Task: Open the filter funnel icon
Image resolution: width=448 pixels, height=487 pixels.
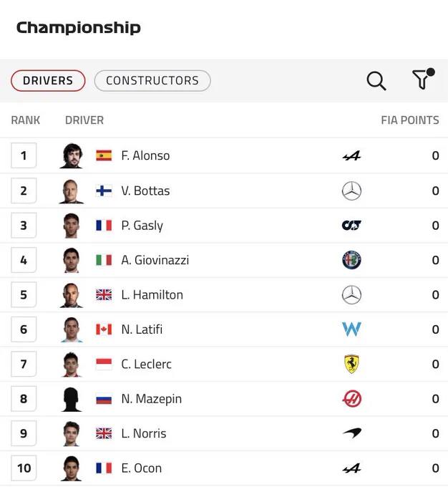Action: click(423, 79)
